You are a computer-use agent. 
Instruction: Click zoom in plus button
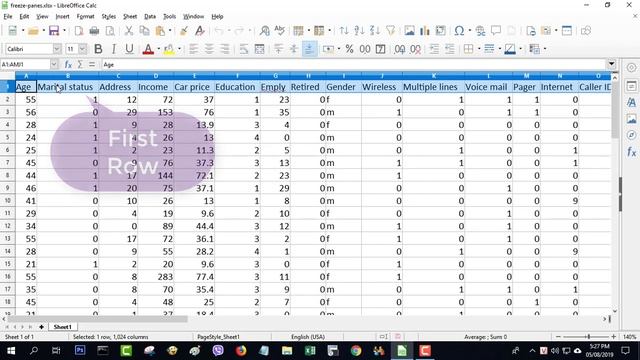[613, 337]
